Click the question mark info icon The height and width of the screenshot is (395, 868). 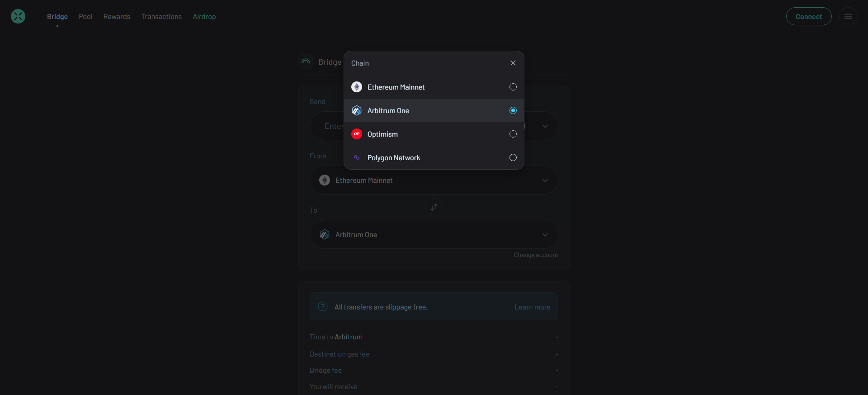tap(323, 306)
